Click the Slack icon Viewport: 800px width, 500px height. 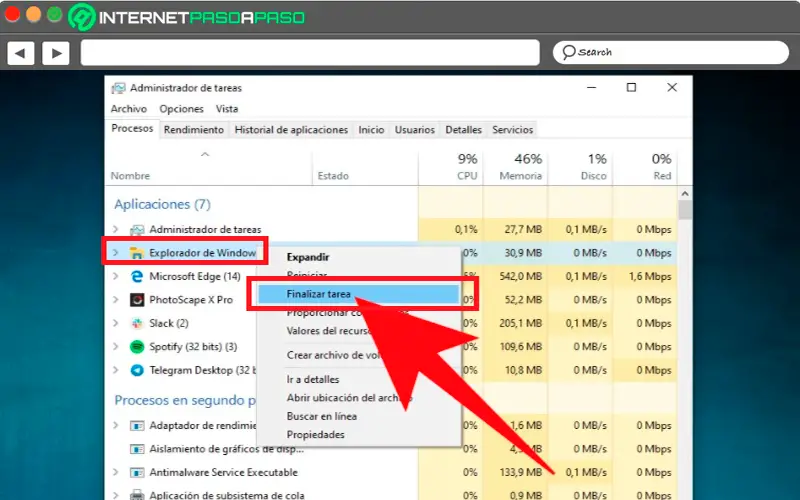coord(137,323)
